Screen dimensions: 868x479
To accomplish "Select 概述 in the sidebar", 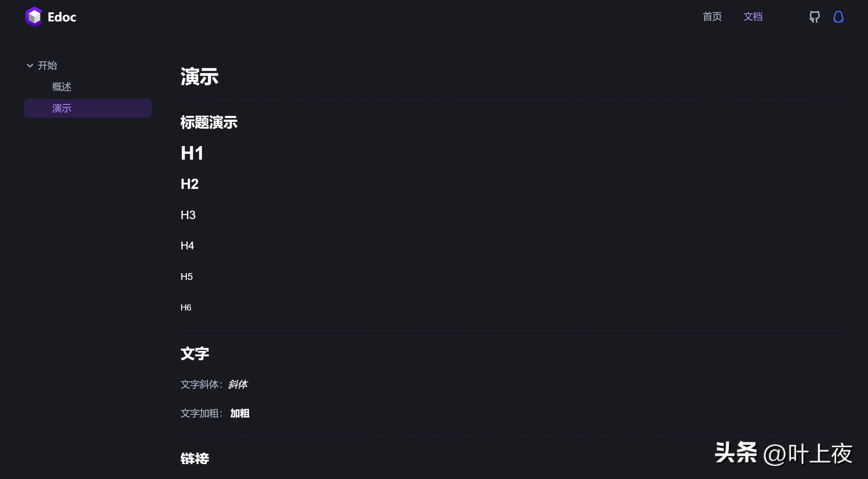I will (61, 87).
